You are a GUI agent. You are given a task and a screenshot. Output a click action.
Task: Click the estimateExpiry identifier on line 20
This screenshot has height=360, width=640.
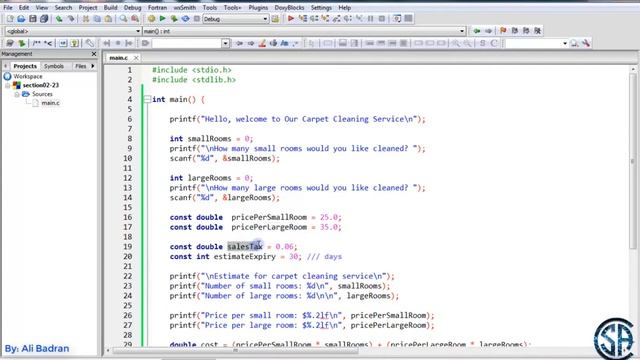[245, 256]
